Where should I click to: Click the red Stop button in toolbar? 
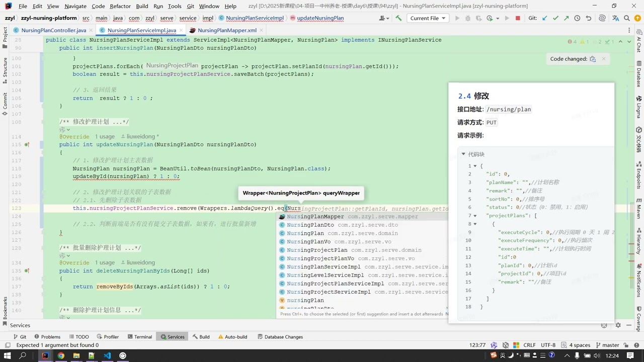518,18
